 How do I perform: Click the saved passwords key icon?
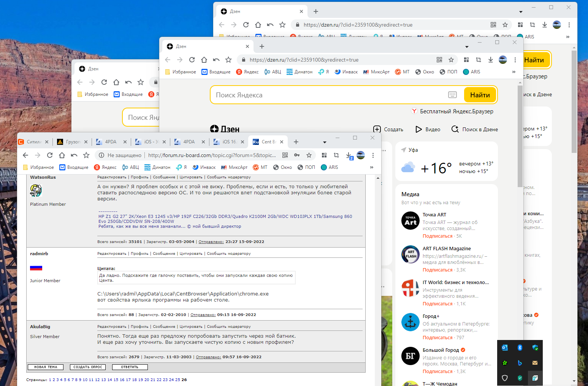click(297, 155)
